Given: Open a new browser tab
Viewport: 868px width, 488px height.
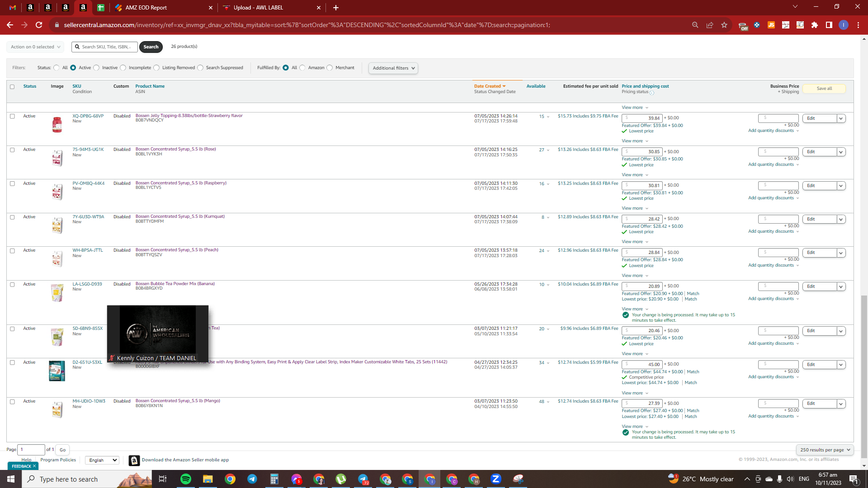Looking at the screenshot, I should pyautogui.click(x=336, y=8).
